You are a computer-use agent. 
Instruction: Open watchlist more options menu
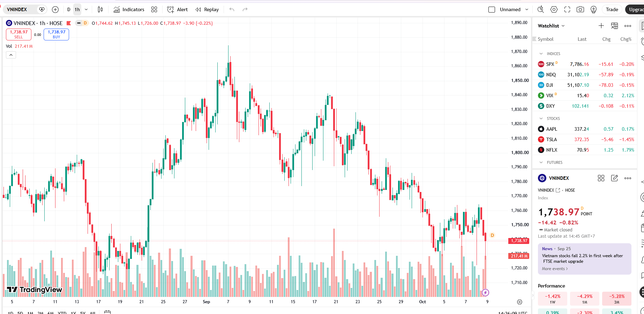pos(628,26)
